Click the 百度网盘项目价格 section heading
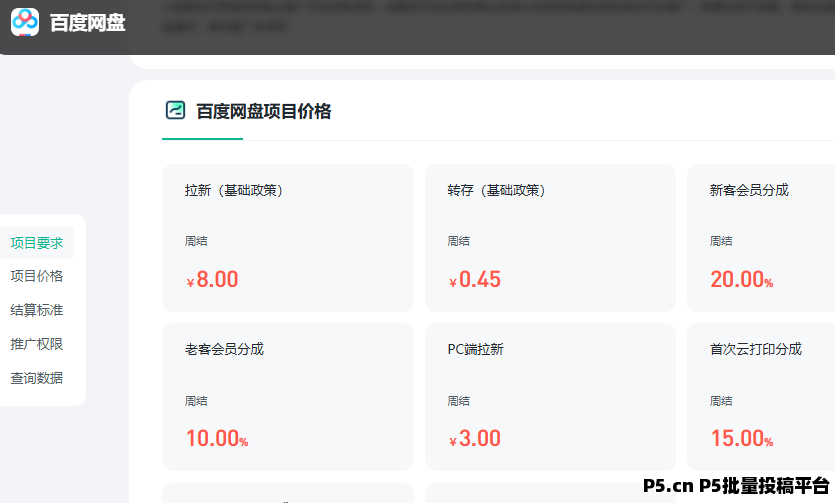The height and width of the screenshot is (503, 835). coord(263,111)
